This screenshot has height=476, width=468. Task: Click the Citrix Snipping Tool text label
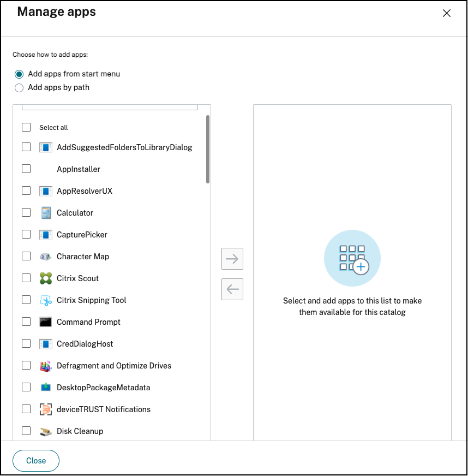(91, 301)
